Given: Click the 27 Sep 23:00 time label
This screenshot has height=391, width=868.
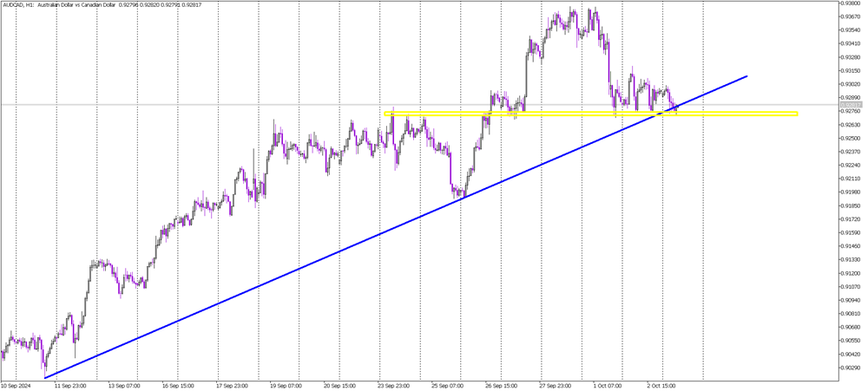Looking at the screenshot, I should (x=555, y=386).
